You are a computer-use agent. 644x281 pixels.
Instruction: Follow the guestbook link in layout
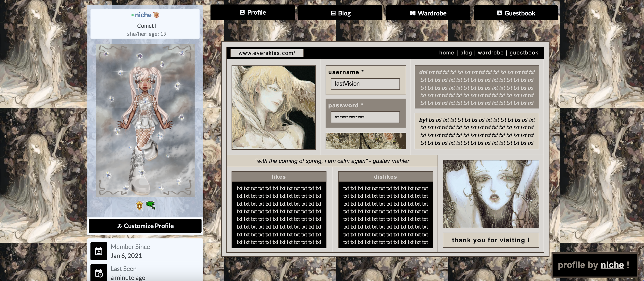click(524, 52)
